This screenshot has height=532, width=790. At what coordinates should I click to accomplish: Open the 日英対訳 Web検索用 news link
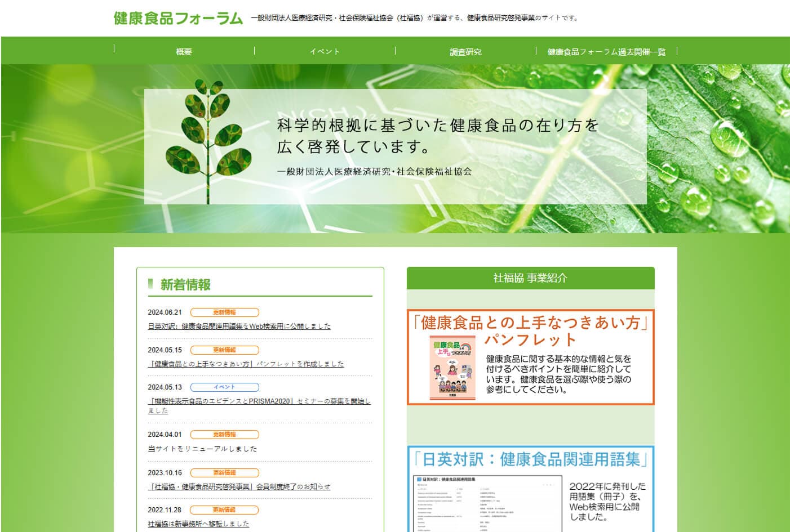239,327
